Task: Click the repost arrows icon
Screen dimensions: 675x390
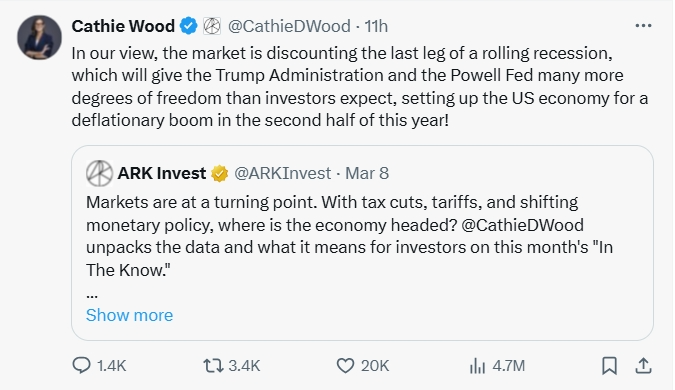Action: [213, 366]
